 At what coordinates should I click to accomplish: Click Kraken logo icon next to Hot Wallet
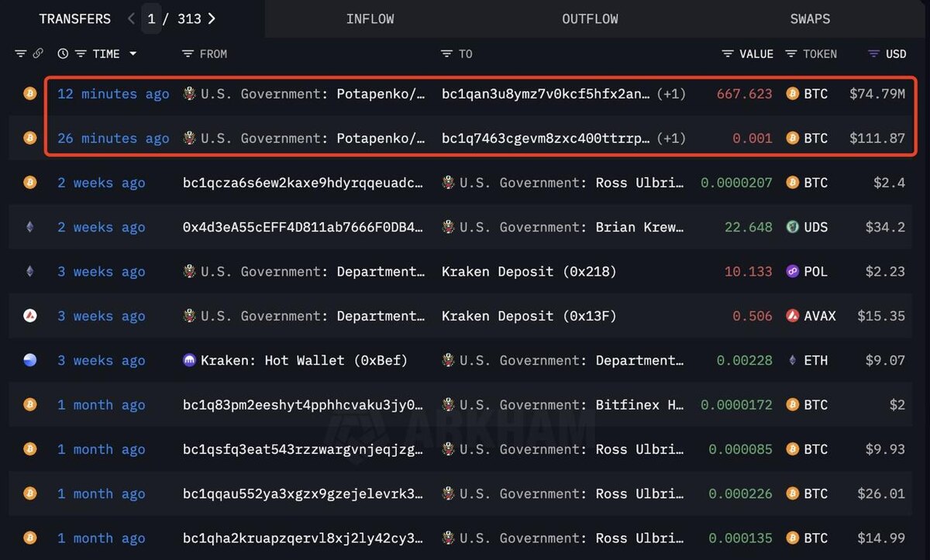click(189, 360)
